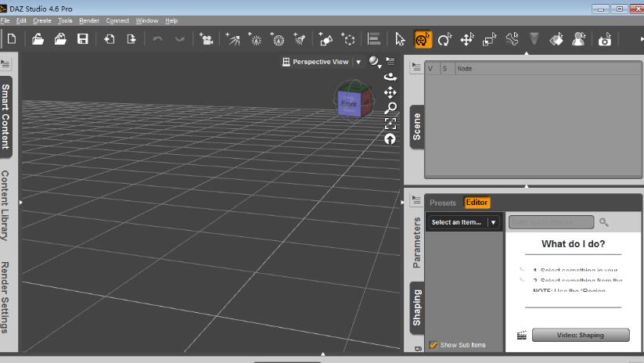Click the magnifier search icon in Shaping pane

tap(603, 222)
